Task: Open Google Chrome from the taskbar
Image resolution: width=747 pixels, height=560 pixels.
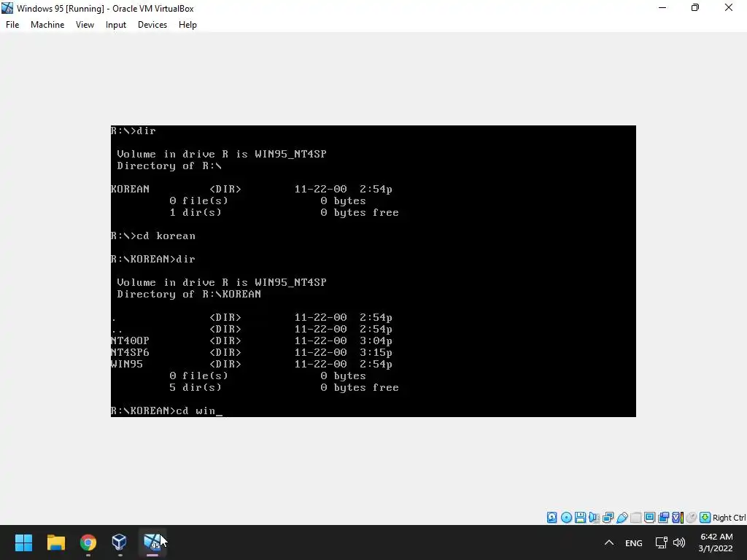Action: click(88, 542)
